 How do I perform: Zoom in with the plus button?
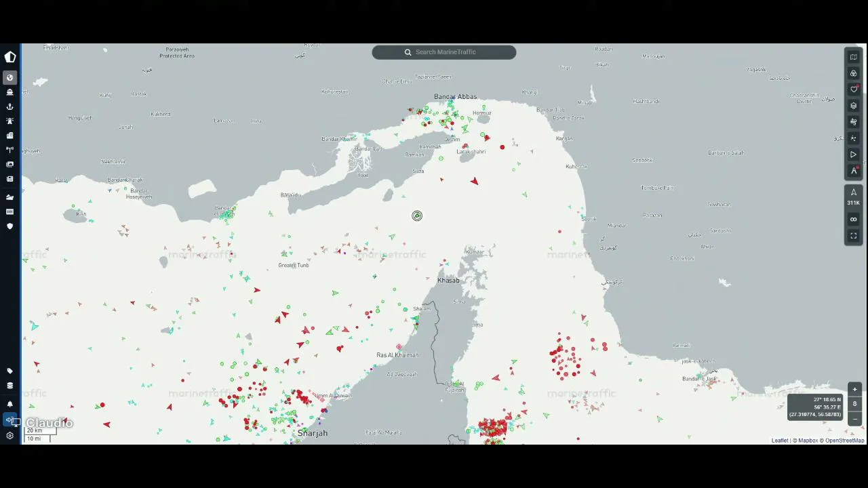[x=854, y=390]
